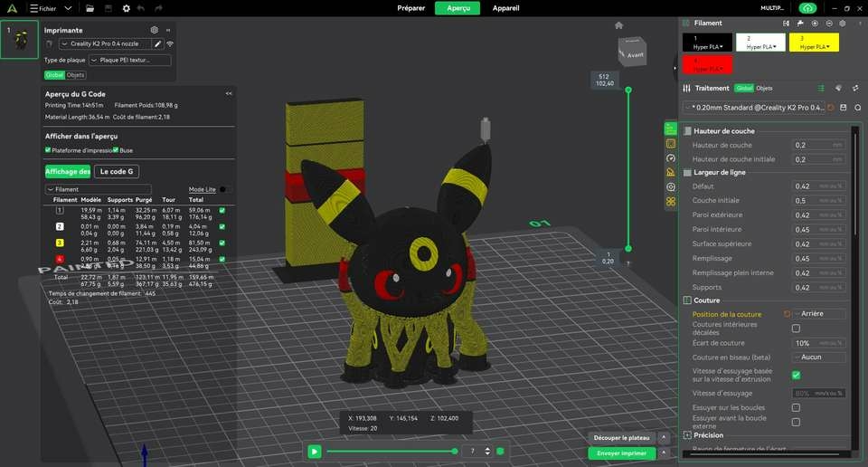
Task: Click the cloud upload icon
Action: click(x=795, y=8)
